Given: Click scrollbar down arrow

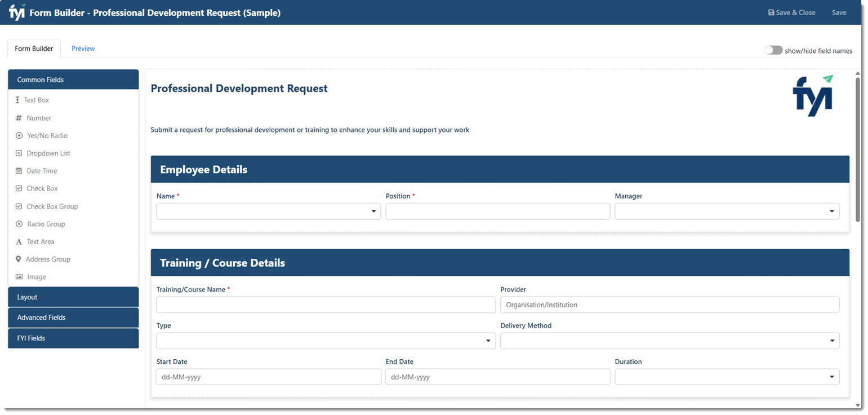Looking at the screenshot, I should (x=858, y=405).
